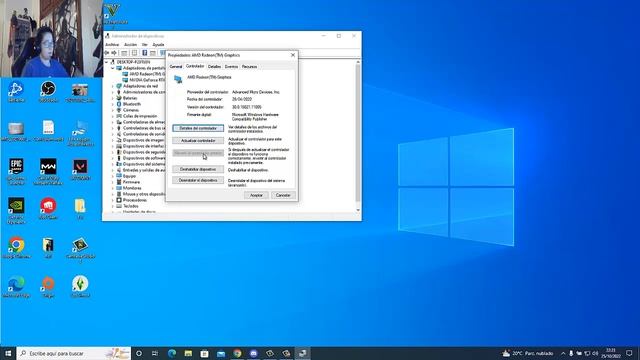640x360 pixels.
Task: Expand Teclados tree node
Action: [113, 206]
